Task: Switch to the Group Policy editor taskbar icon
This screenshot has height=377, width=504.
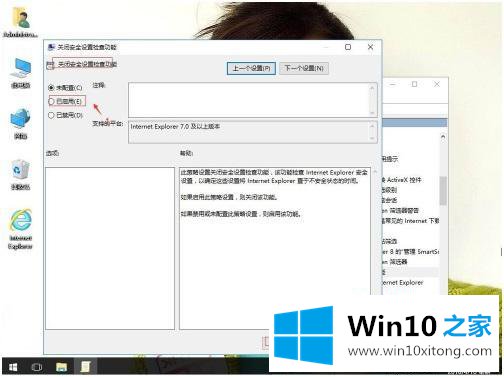Action: [85, 367]
